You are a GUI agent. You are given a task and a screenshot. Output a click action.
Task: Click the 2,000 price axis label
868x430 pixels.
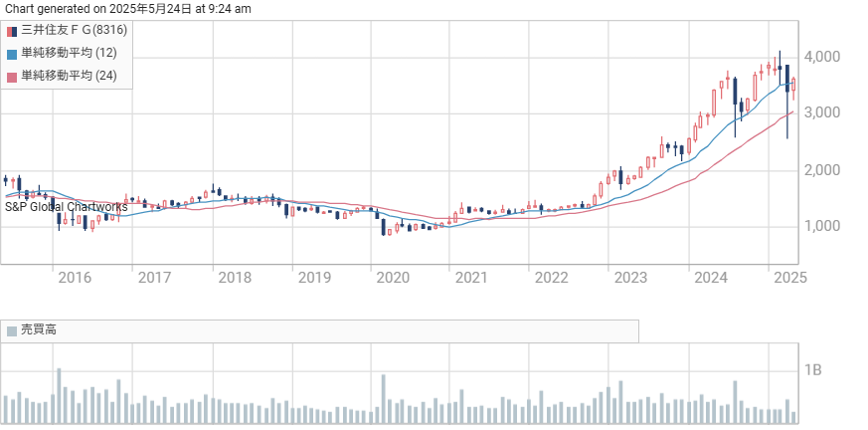coord(821,170)
